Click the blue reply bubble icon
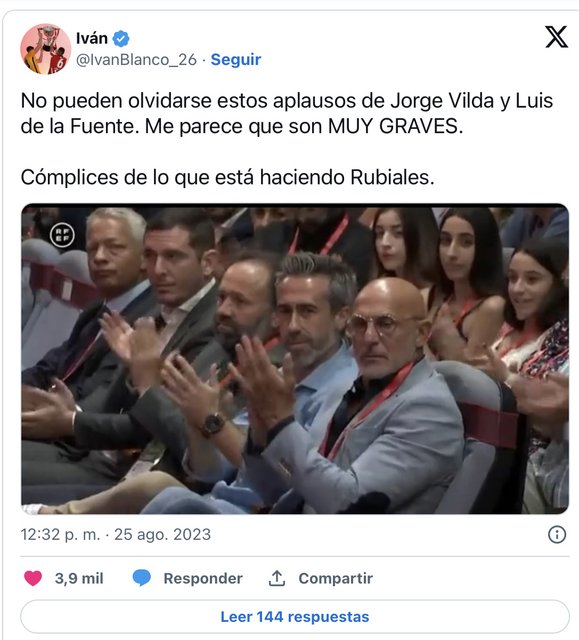Screen dimensions: 579x640 [142, 578]
